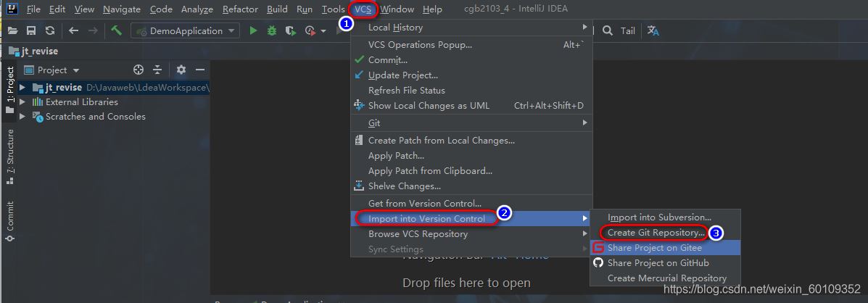Viewport: 868px width, 303px height.
Task: Open the 1: Project side tool tab
Action: click(9, 90)
